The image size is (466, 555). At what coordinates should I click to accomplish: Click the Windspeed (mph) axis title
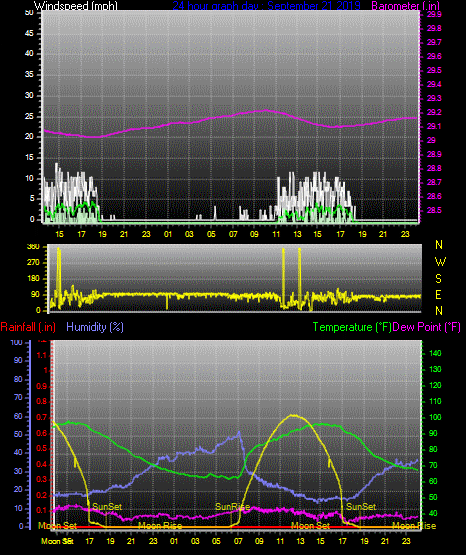pos(76,5)
